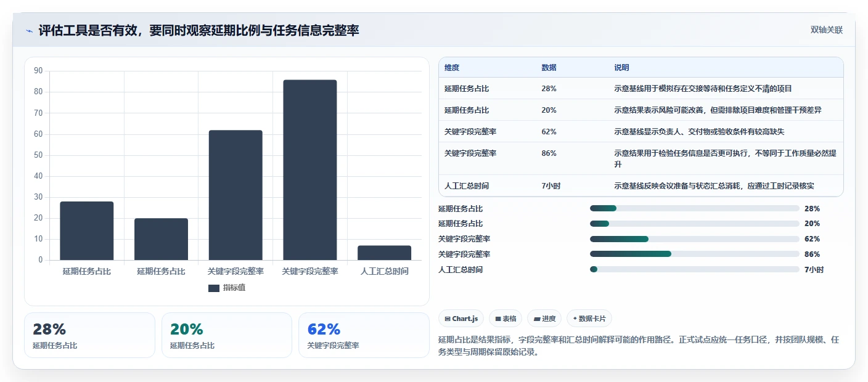Click the short bar above 人工汇总时间
This screenshot has height=382, width=868.
pos(385,253)
